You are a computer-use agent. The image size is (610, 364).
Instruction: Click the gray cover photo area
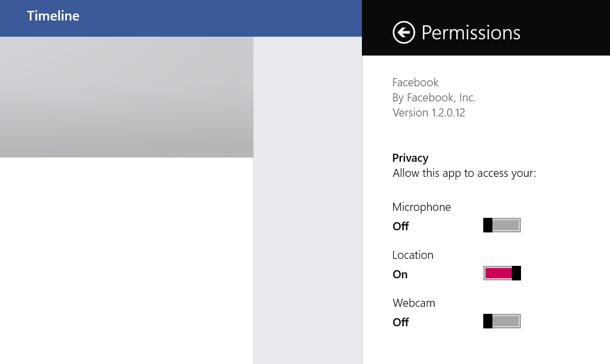pos(126,97)
